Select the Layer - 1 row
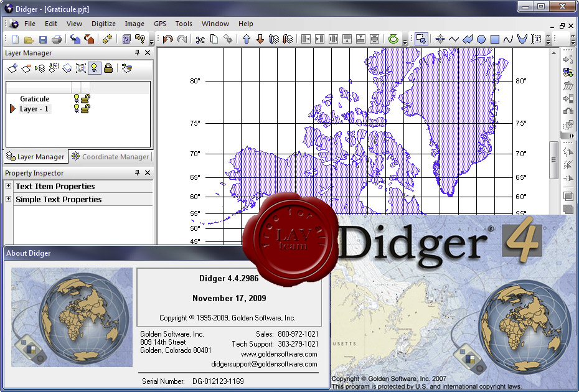The image size is (579, 392). pyautogui.click(x=78, y=108)
